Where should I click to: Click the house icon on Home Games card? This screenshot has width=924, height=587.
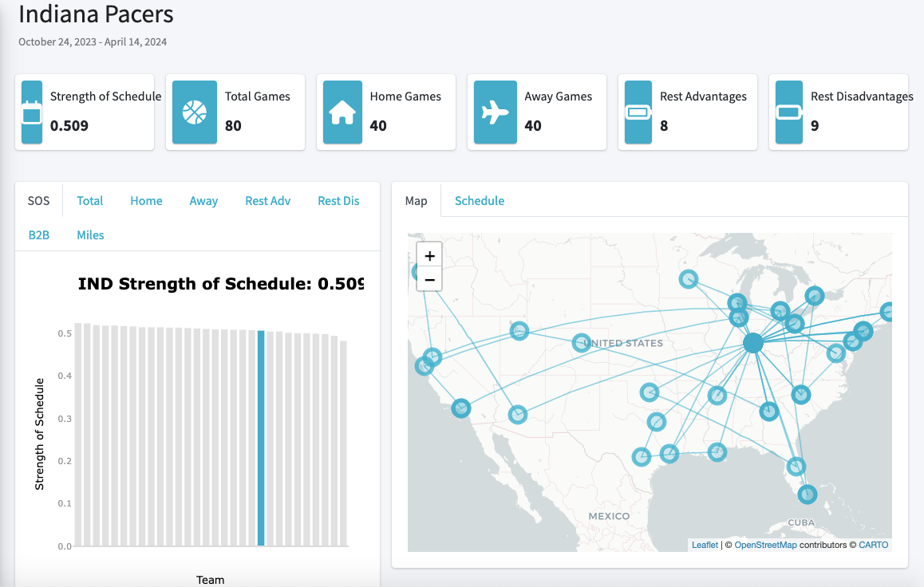(342, 112)
